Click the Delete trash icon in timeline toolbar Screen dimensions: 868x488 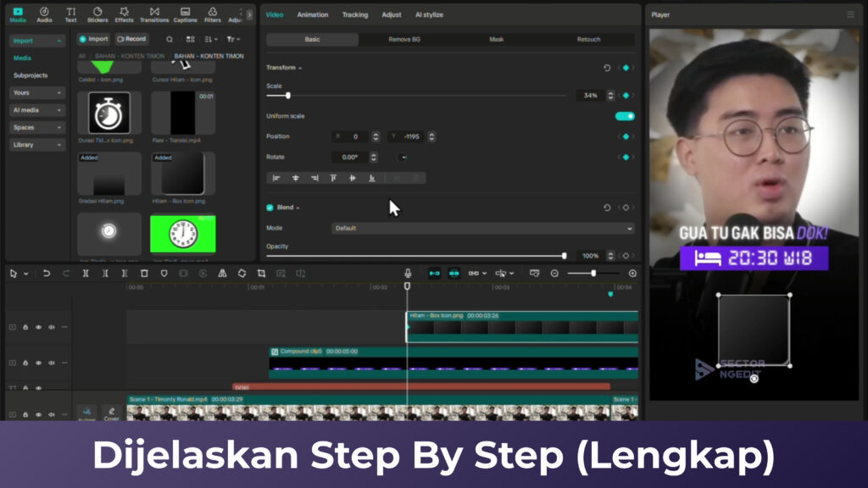144,274
